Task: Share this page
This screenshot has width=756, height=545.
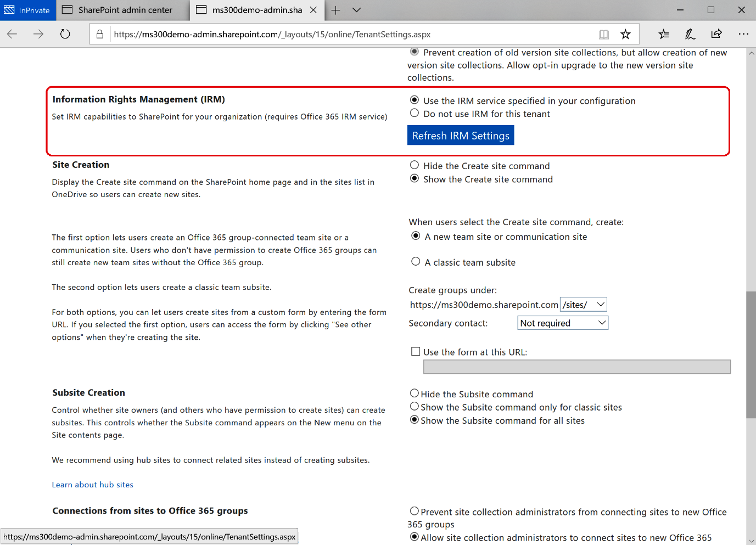Action: point(716,34)
